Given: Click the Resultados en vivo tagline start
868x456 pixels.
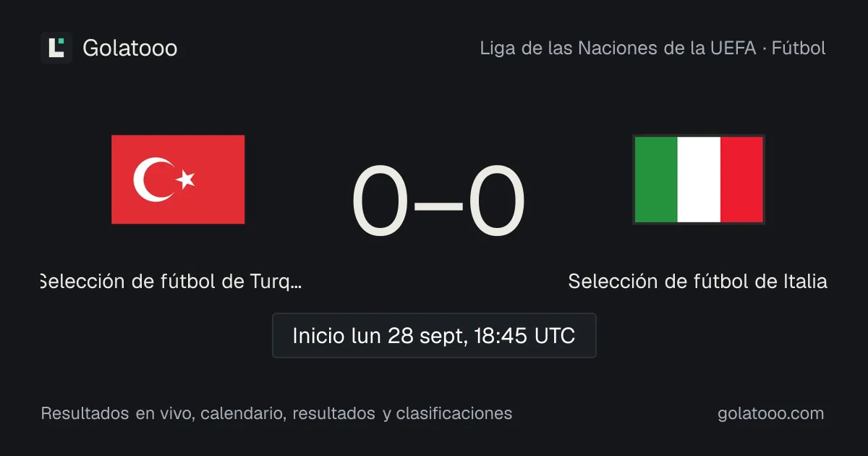Looking at the screenshot, I should coord(116,413).
